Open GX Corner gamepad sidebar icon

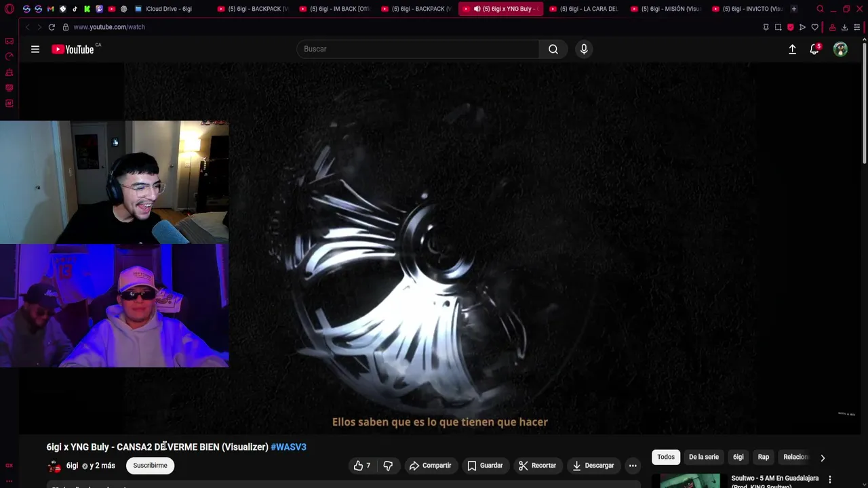pyautogui.click(x=9, y=41)
